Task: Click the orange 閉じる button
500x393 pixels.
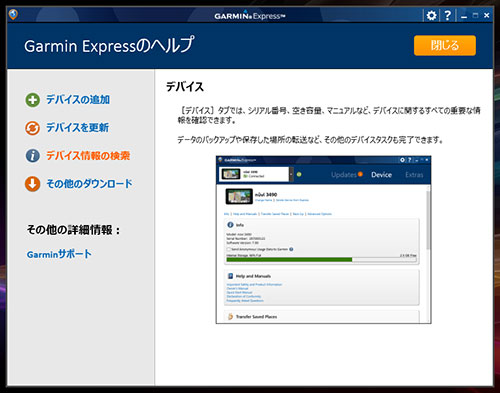Action: [445, 45]
